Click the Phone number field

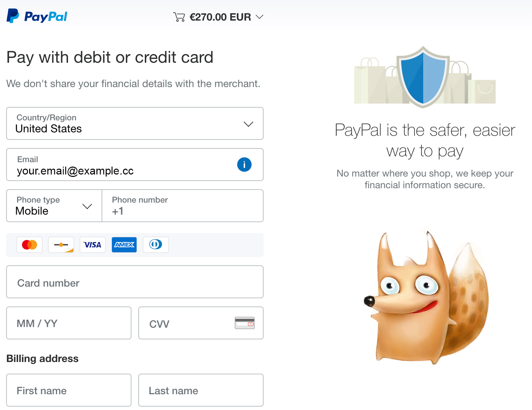coord(183,206)
